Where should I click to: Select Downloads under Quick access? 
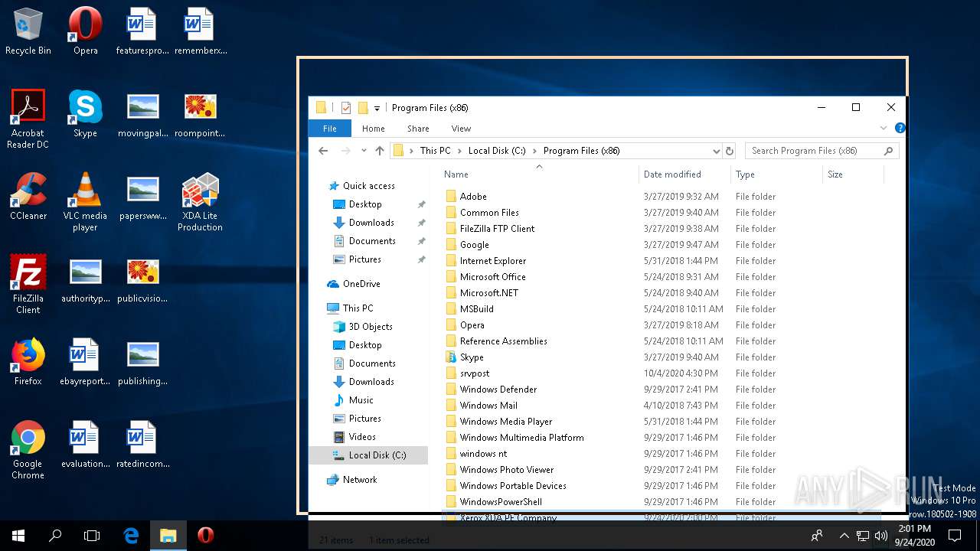coord(371,223)
